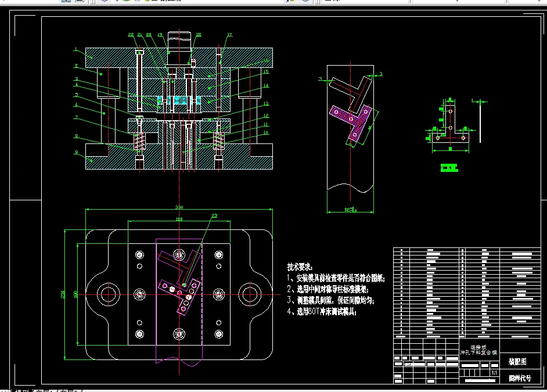The image size is (547, 392).
Task: Select the 180 dimension text in plan view
Action: [179, 219]
